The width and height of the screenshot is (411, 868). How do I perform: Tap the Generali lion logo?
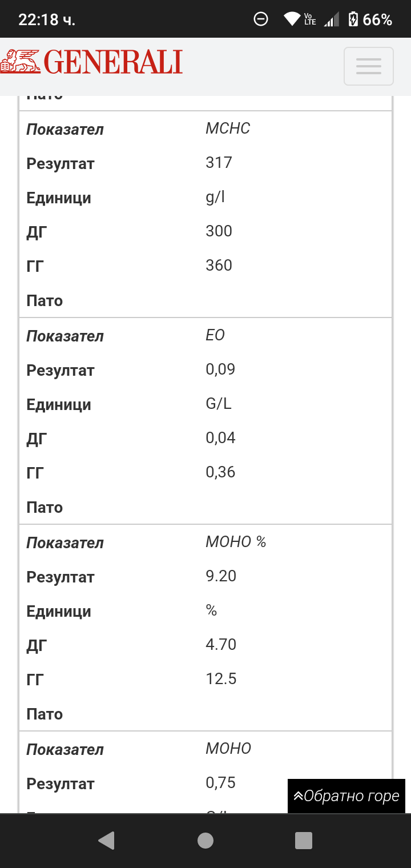(x=21, y=62)
